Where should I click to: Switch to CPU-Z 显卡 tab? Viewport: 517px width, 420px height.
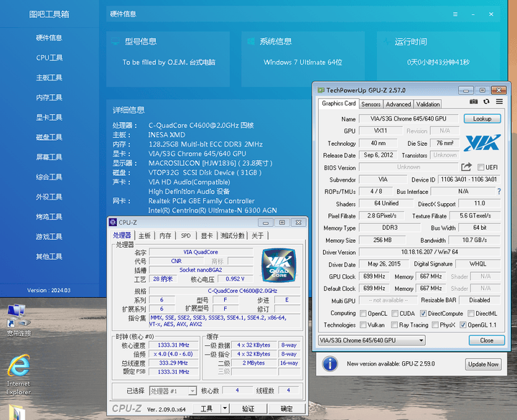coord(207,235)
